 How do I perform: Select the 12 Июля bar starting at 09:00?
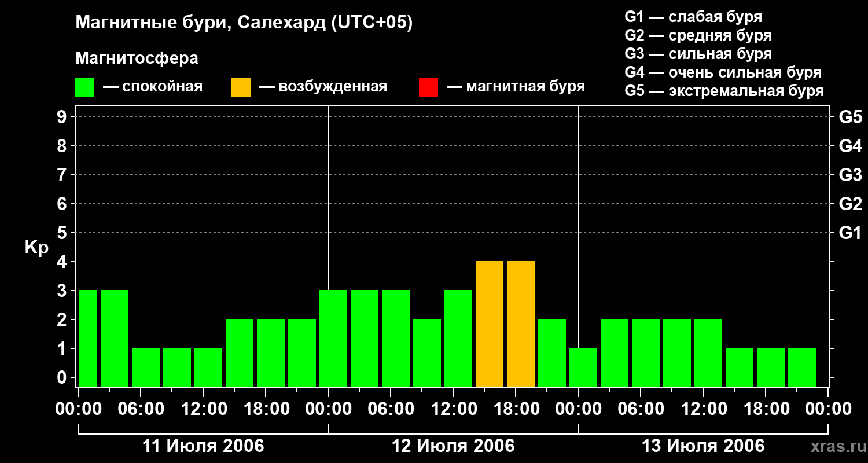click(x=427, y=353)
